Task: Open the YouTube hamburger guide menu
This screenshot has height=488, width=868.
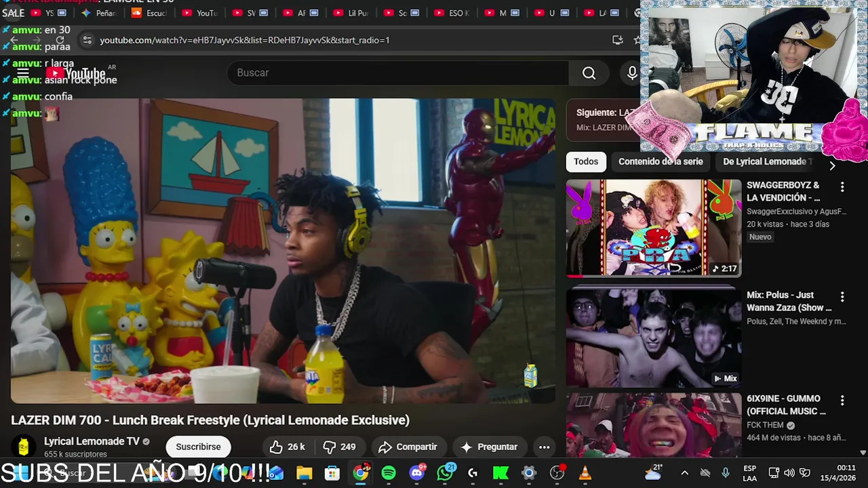Action: (23, 73)
